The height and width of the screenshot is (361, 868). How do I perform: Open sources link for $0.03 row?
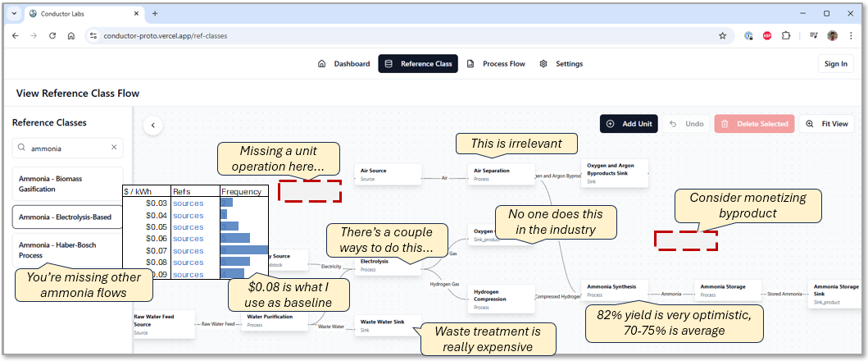pos(188,203)
